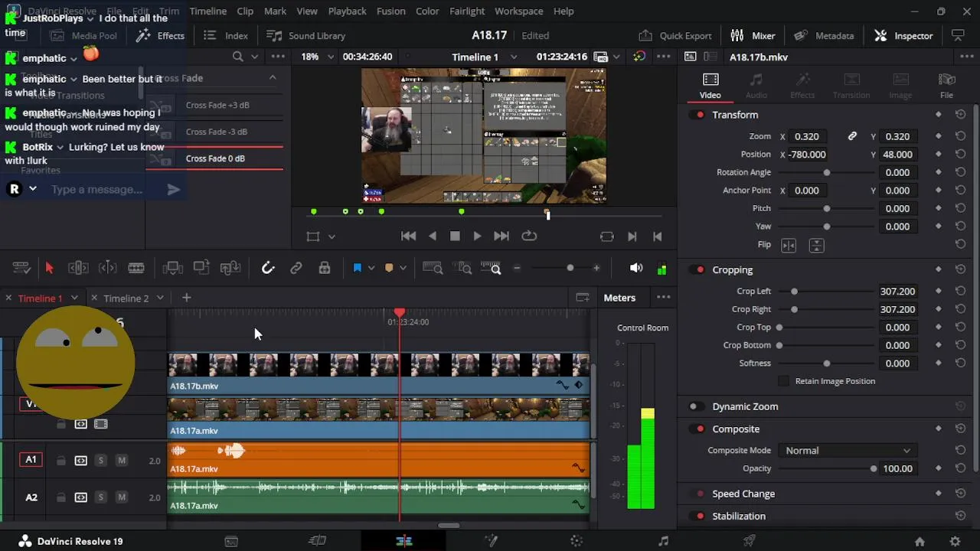Screen dimensions: 980x551
Task: Switch to Inspector File tab
Action: [x=946, y=86]
